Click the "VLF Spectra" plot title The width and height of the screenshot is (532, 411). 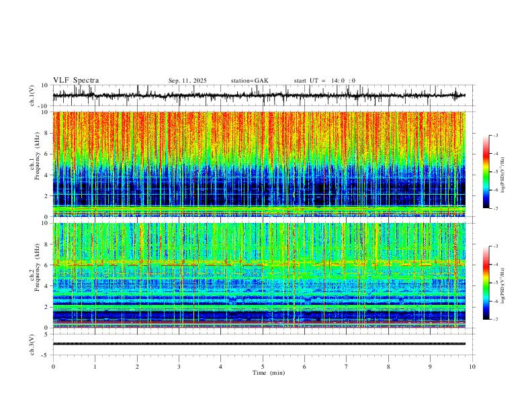pos(76,81)
